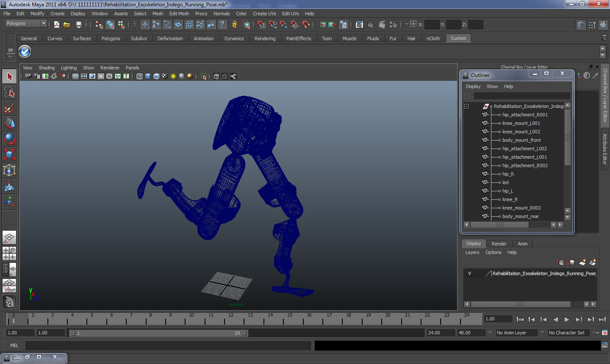610x364 pixels.
Task: Toggle smooth shade all display
Action: pos(148,76)
